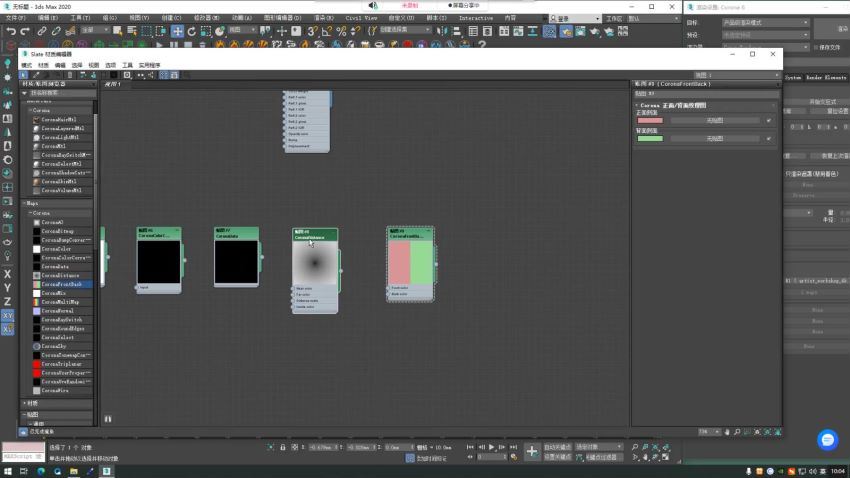Open the selection filter dropdown
Viewport: 850px width, 478px height.
[95, 30]
